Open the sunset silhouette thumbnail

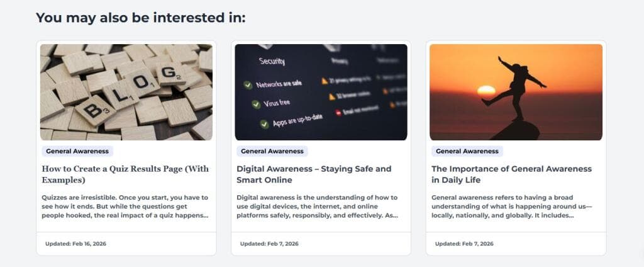[x=516, y=92]
